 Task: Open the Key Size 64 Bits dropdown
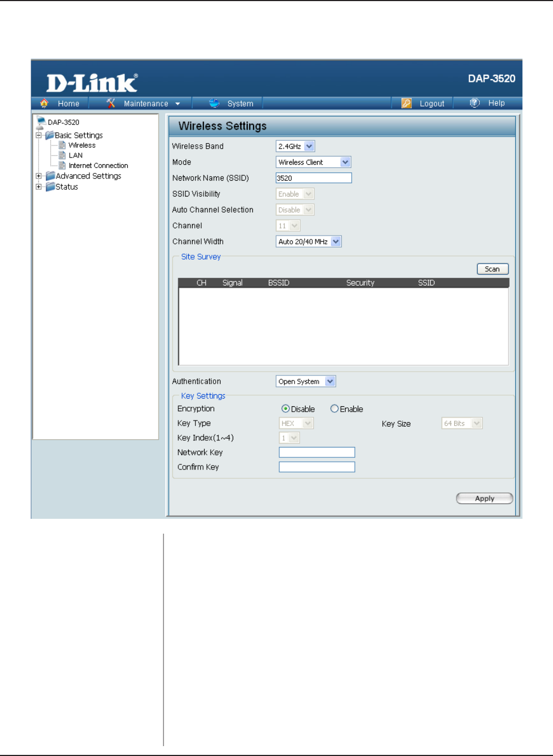pos(462,423)
